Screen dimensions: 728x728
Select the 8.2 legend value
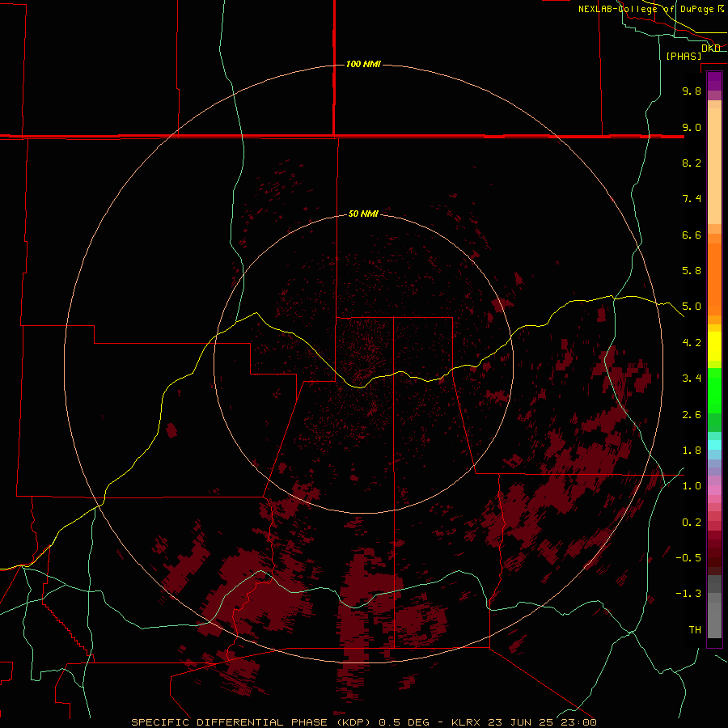point(692,163)
